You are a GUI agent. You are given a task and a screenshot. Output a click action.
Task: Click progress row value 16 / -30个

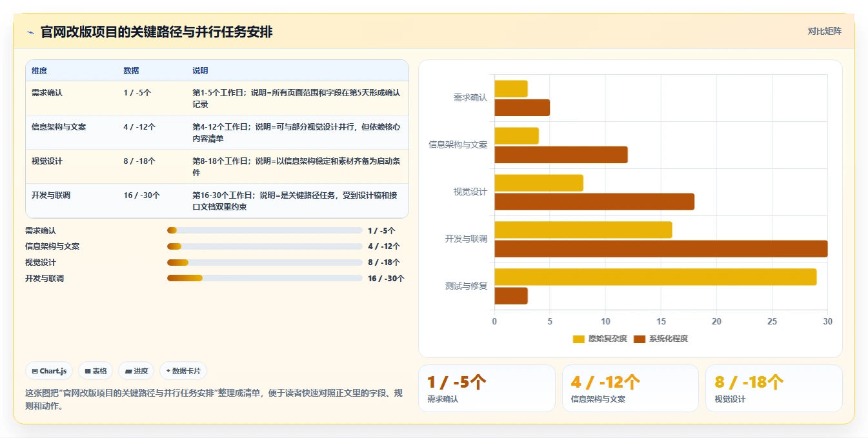tap(386, 279)
